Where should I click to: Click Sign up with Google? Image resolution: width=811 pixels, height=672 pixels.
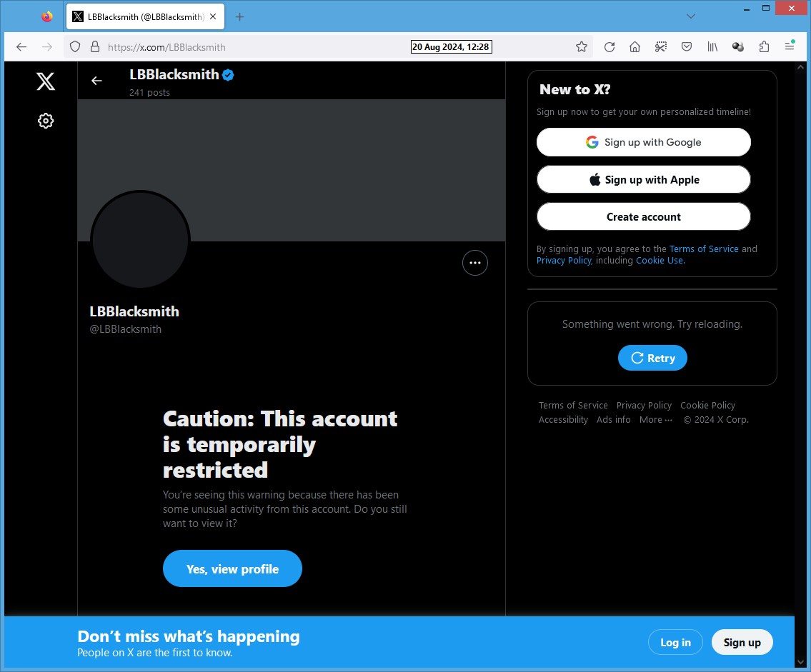[x=643, y=142]
